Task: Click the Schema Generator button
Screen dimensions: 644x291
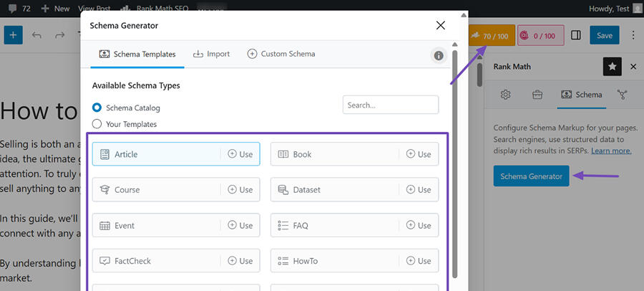Action: coord(531,176)
